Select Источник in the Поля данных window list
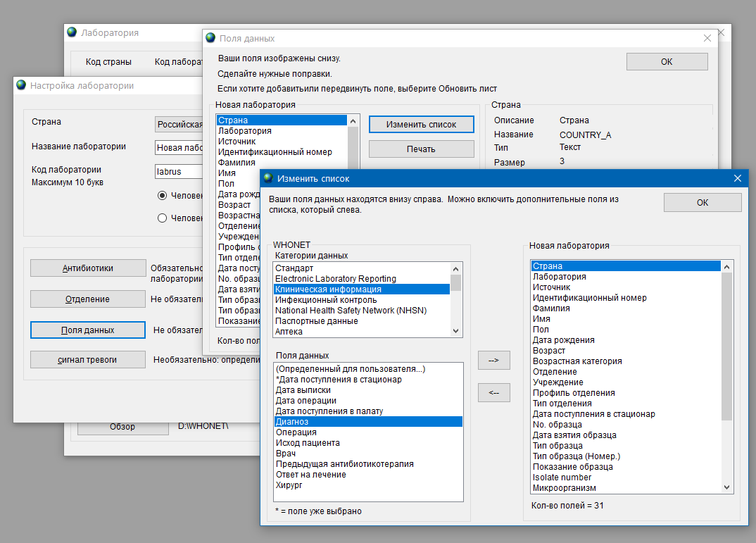This screenshot has height=543, width=756. [x=282, y=142]
